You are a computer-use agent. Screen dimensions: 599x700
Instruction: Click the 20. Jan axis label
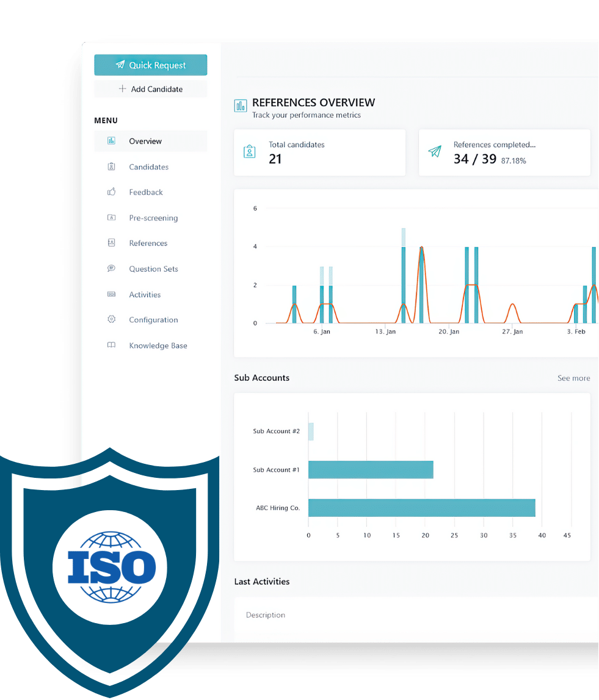click(448, 332)
